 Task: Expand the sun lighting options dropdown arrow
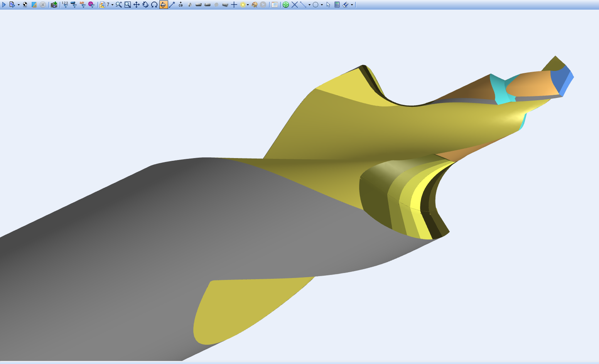coord(248,5)
